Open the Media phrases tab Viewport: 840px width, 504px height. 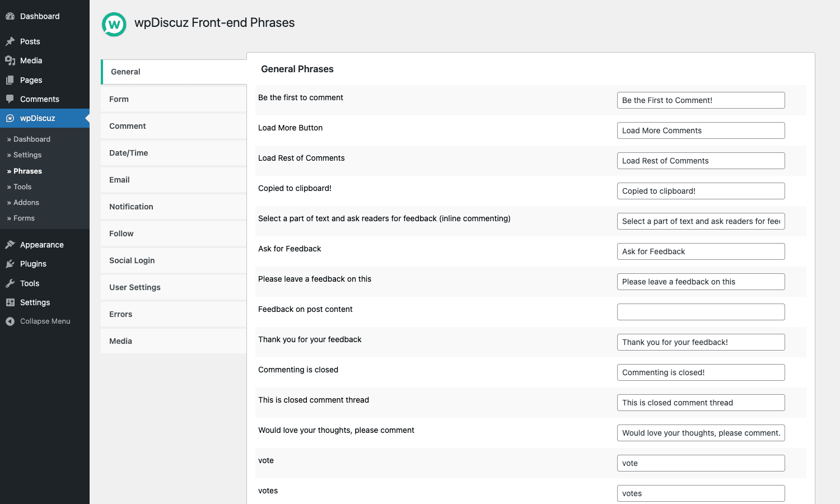click(174, 341)
